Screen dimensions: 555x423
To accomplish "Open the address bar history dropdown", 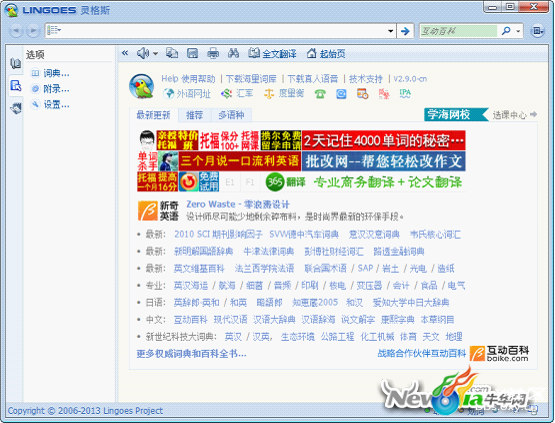I will click(x=390, y=31).
